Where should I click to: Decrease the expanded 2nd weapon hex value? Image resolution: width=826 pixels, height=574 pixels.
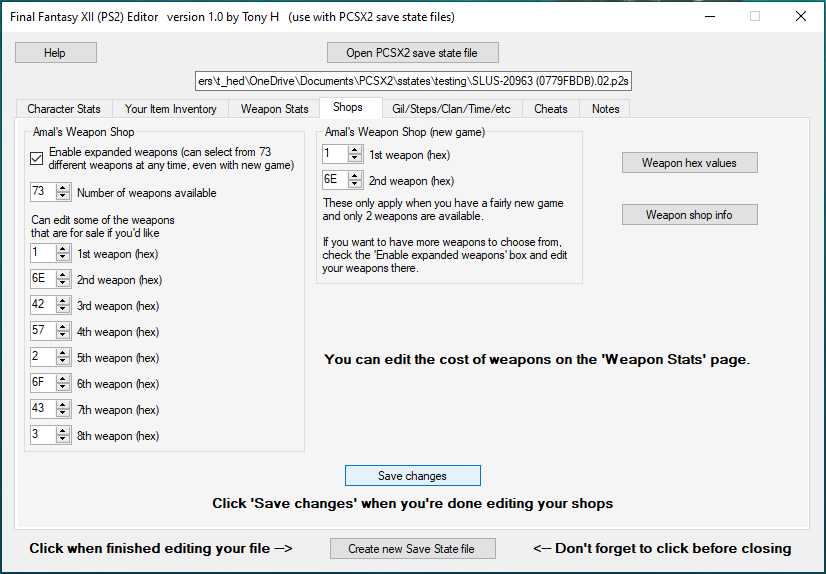63,283
